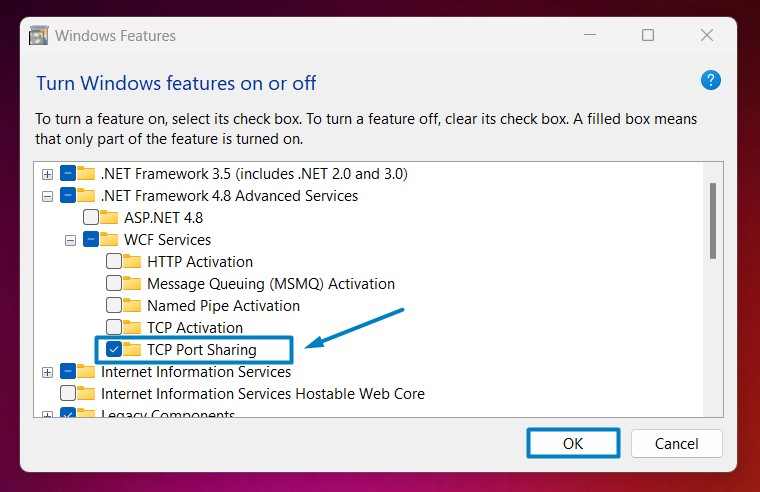Screen dimensions: 760x492
Task: Select the 'WCF Services' label
Action: pyautogui.click(x=167, y=240)
